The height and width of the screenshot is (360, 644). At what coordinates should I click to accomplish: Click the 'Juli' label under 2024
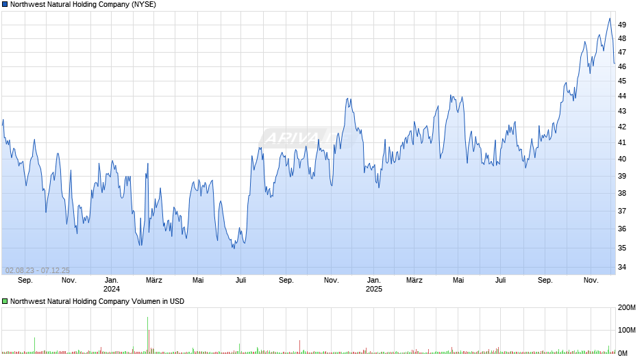point(241,281)
